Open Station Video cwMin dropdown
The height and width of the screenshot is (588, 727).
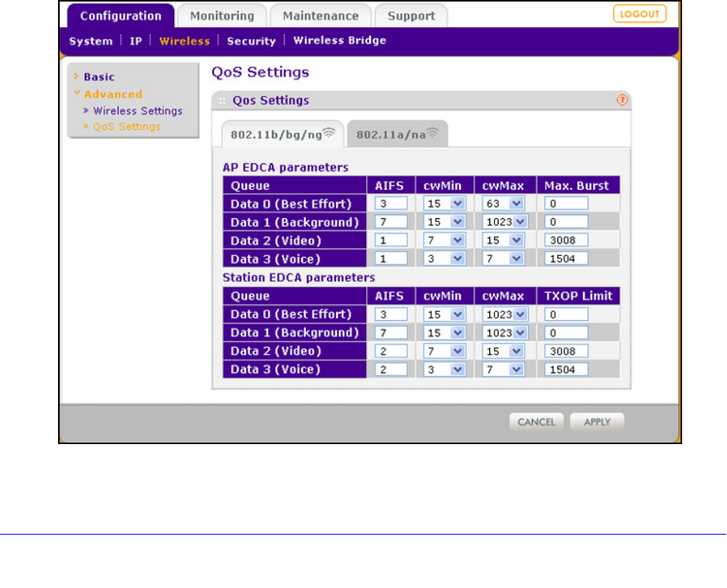pos(444,350)
